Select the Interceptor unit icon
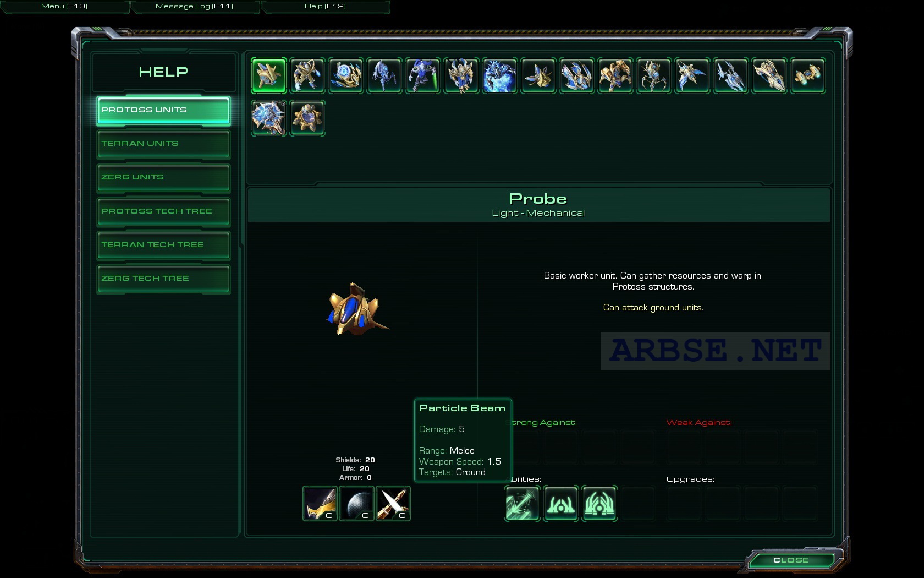924x578 pixels. [808, 75]
